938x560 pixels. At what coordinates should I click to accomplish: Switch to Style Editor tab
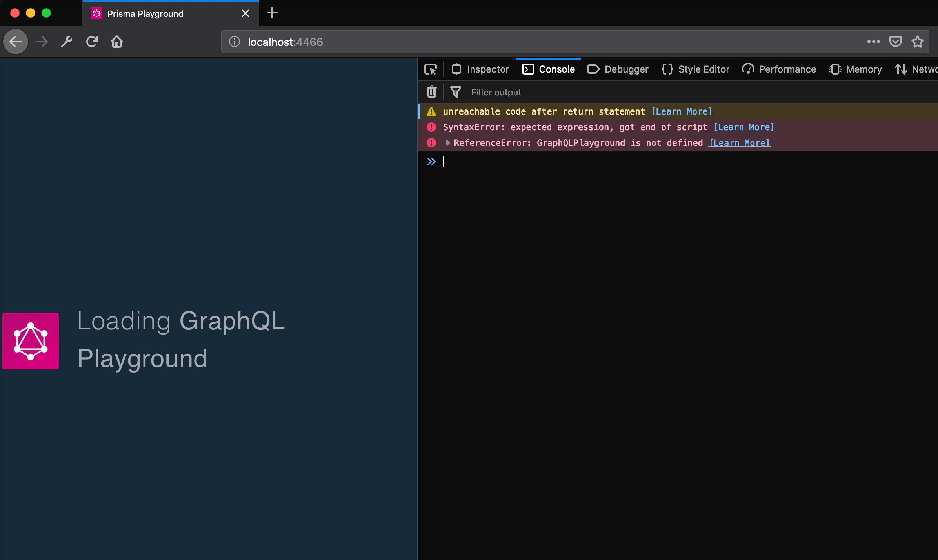point(695,69)
